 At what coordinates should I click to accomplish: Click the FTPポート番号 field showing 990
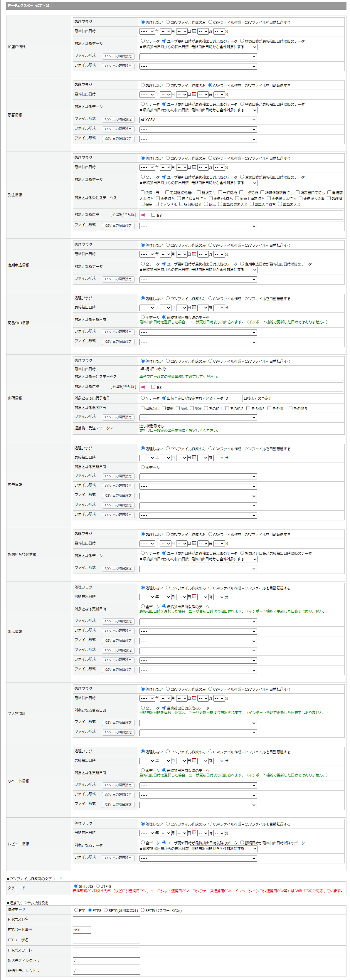tap(82, 930)
